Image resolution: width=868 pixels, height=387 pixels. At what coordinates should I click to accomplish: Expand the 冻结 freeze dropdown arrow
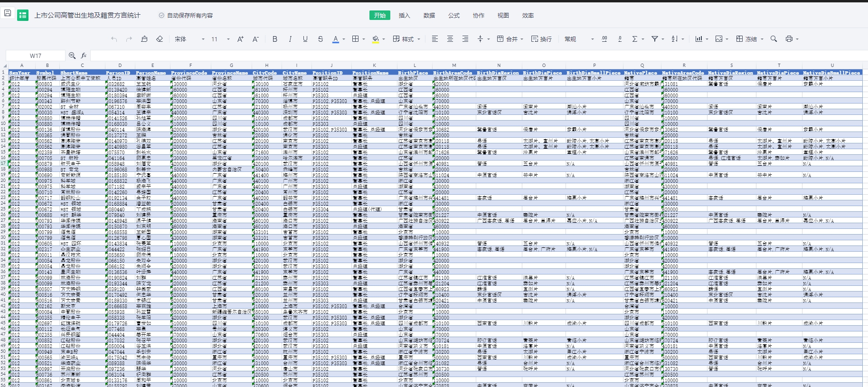point(762,39)
